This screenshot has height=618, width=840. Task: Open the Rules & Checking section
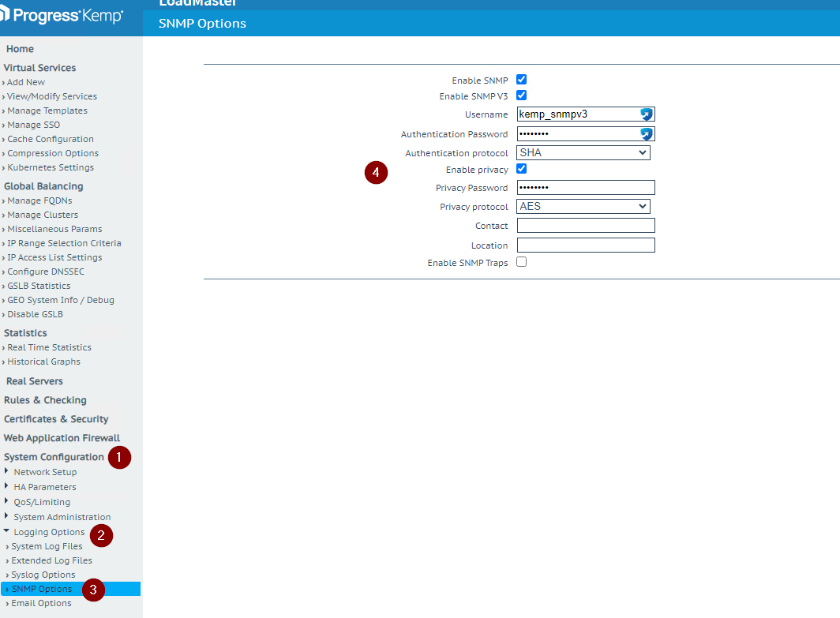tap(45, 400)
